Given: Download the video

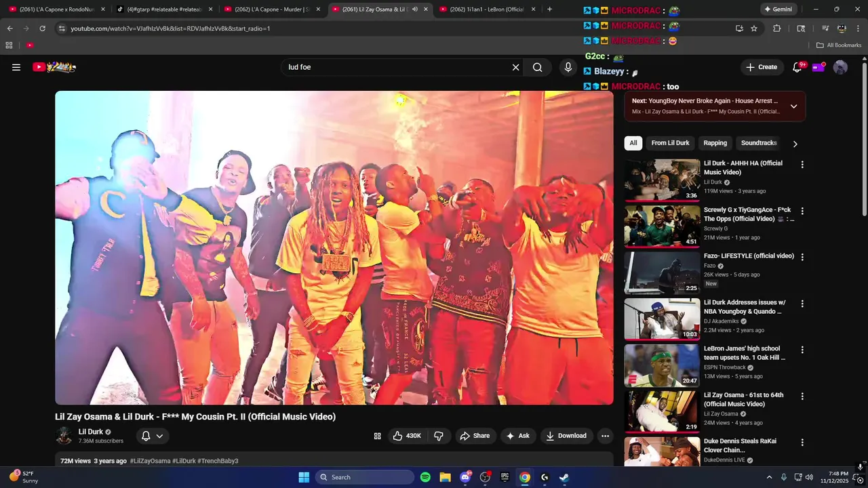Looking at the screenshot, I should pos(566,436).
